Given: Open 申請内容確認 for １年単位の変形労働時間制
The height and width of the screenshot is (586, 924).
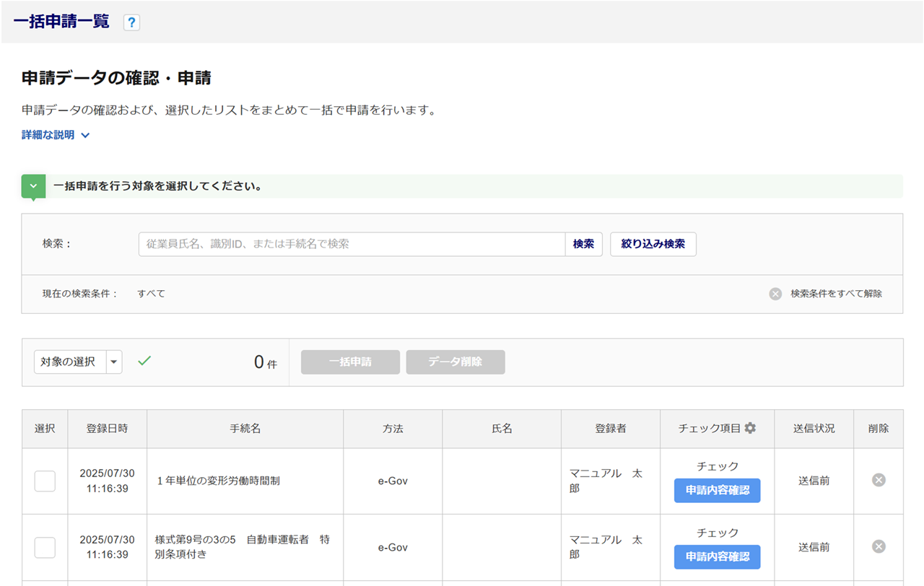Looking at the screenshot, I should point(718,490).
